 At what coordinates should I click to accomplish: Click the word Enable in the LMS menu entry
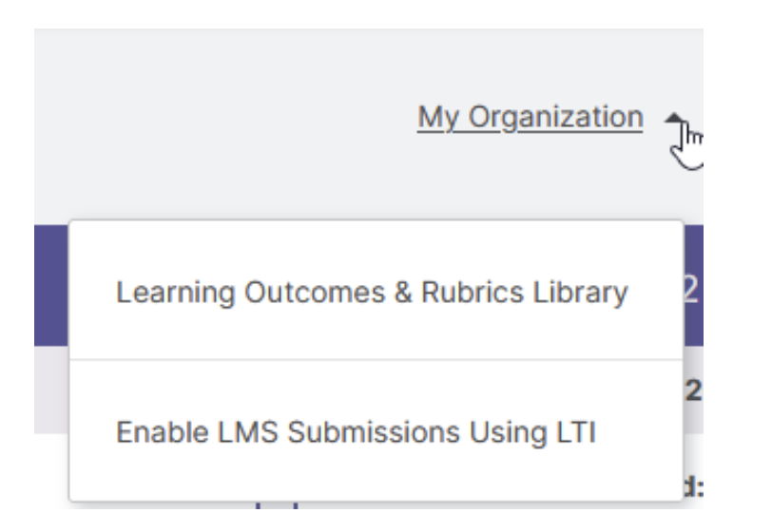point(162,432)
